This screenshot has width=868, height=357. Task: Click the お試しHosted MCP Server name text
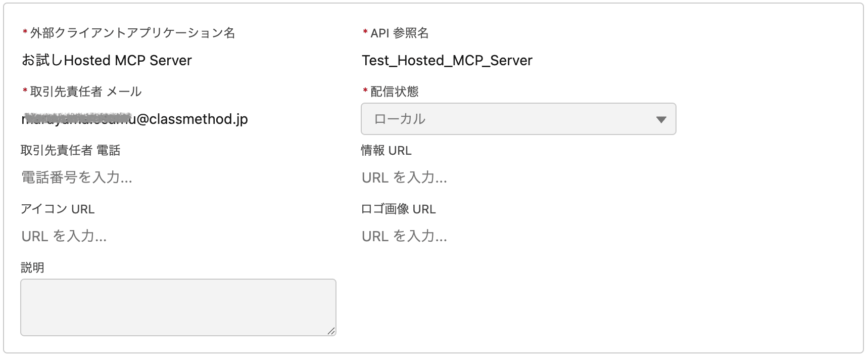[106, 60]
